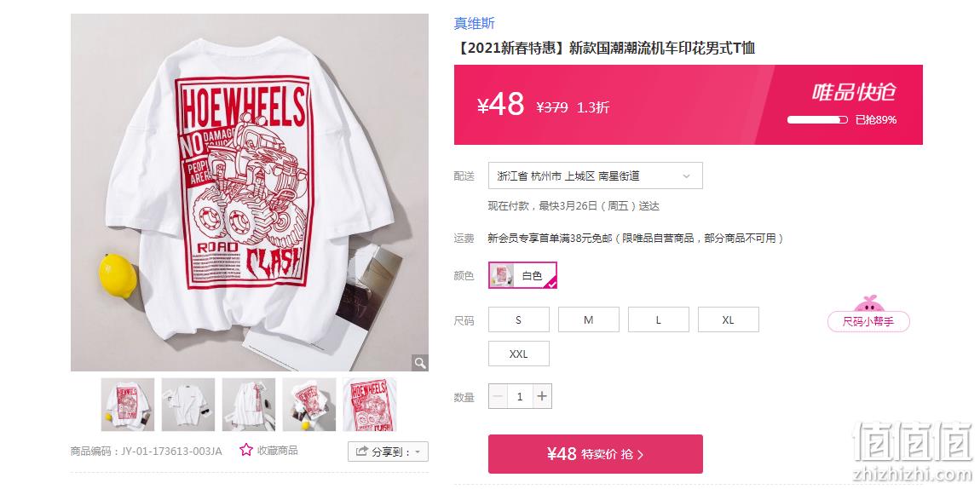The image size is (980, 489).
Task: Open the 真维斯 brand link
Action: coord(475,23)
